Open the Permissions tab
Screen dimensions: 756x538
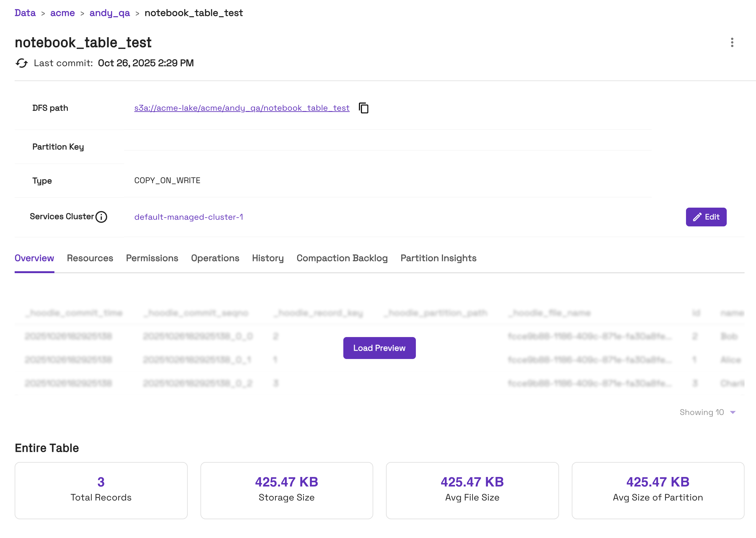pyautogui.click(x=152, y=258)
